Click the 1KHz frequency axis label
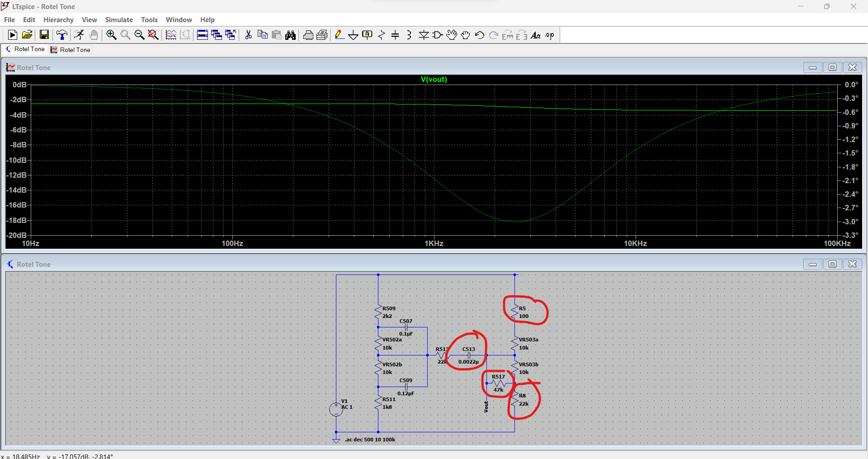The image size is (868, 459). [434, 243]
